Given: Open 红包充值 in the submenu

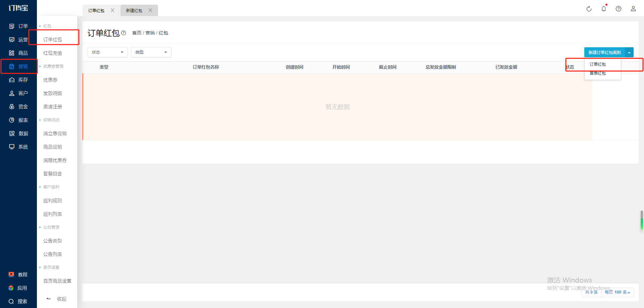Looking at the screenshot, I should tap(53, 53).
